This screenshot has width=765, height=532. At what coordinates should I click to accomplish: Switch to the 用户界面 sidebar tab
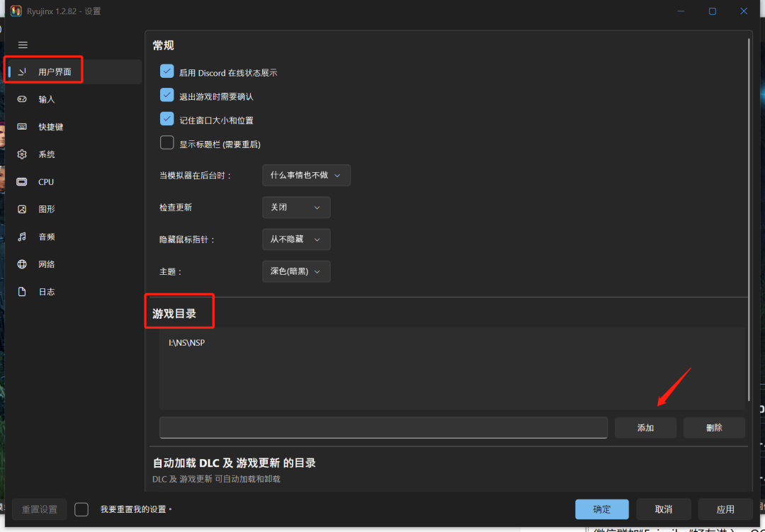click(55, 72)
